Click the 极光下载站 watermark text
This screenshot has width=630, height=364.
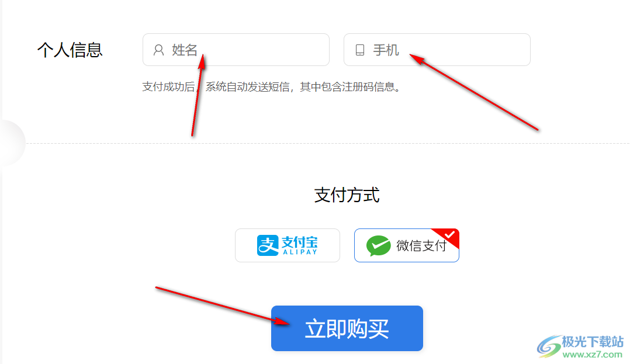pos(593,342)
